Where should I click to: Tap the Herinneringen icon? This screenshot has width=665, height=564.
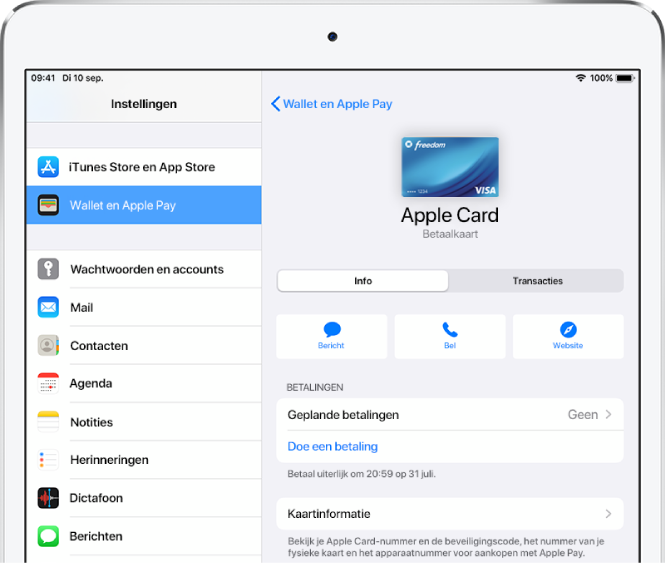point(48,460)
